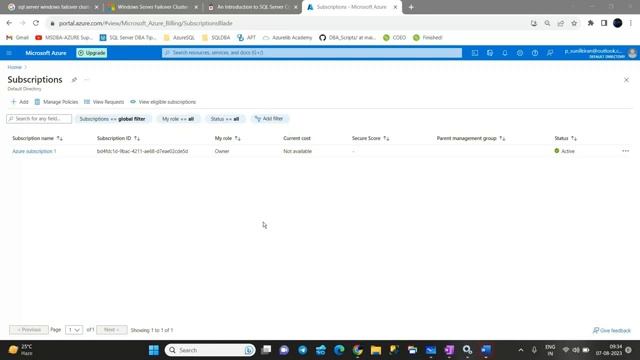Viewport: 640px width, 360px height.
Task: Open the SQLDBA bookmark folder
Action: point(216,38)
